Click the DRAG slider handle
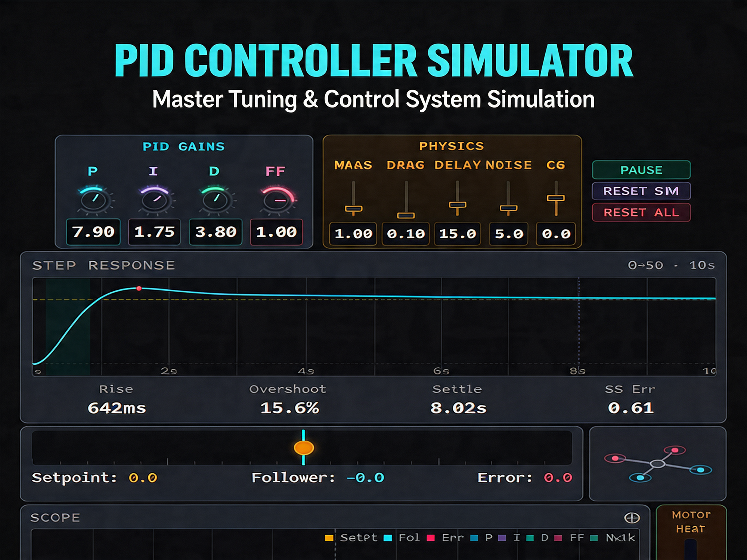The height and width of the screenshot is (560, 747). (x=406, y=215)
